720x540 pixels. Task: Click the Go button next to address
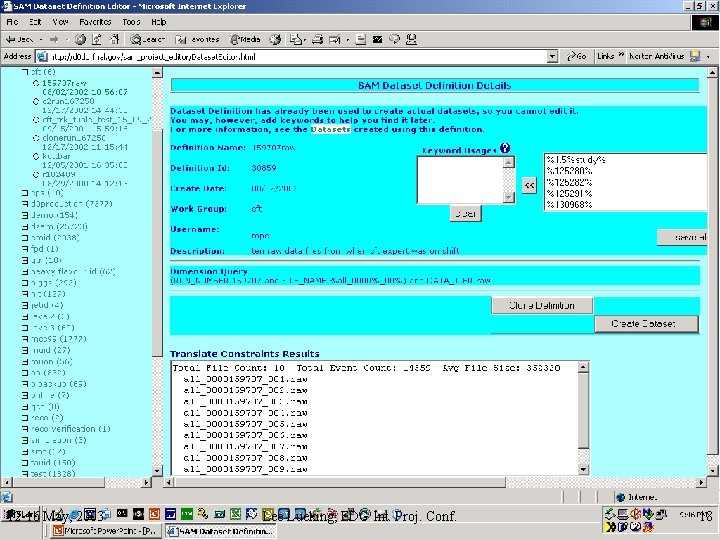pyautogui.click(x=577, y=56)
